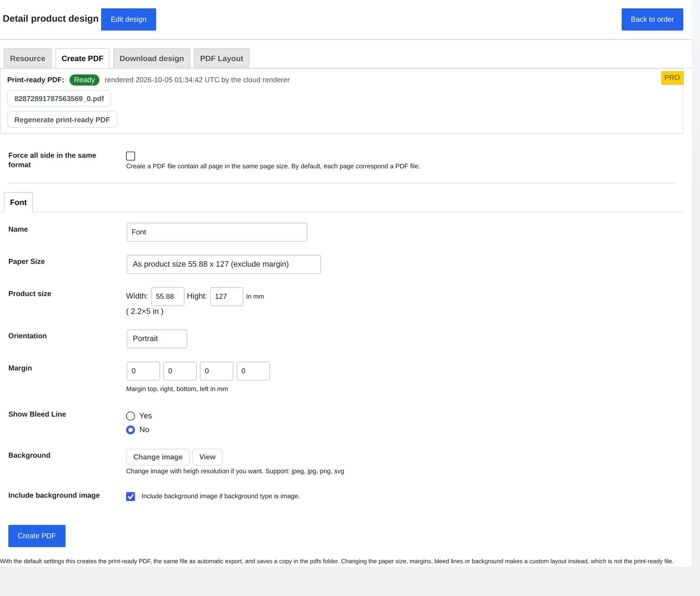Screen dimensions: 700x596
Task: Click the second Margin field (right)
Action: pos(180,371)
